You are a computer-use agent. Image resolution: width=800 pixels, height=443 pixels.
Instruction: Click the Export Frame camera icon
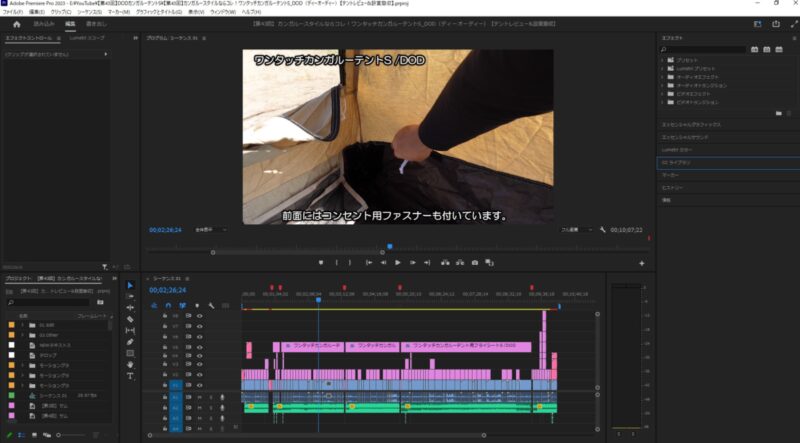click(474, 263)
